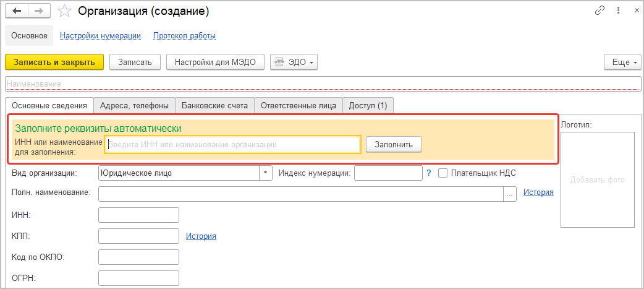Click the forward navigation arrow
Viewport: 644px width, 289px height.
tap(39, 11)
